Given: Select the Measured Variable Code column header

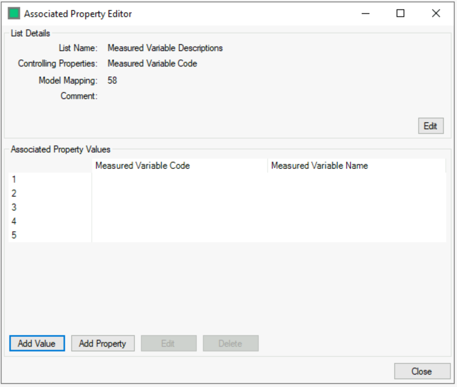Looking at the screenshot, I should tap(179, 166).
